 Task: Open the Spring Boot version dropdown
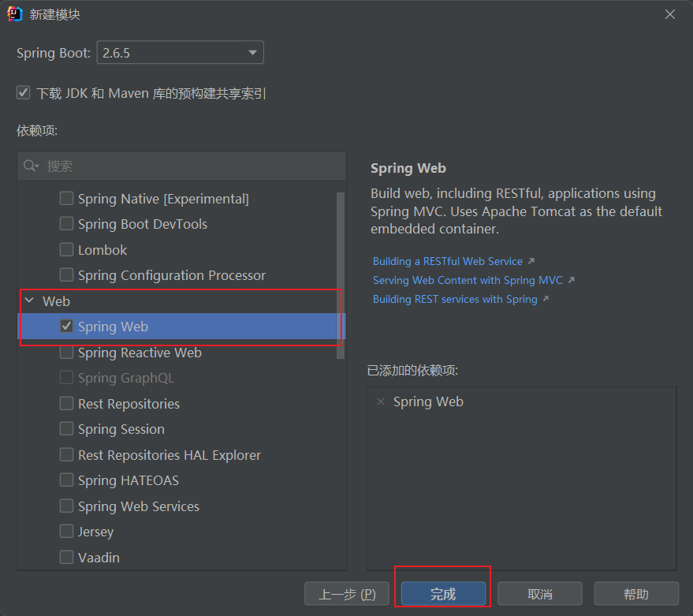[181, 53]
